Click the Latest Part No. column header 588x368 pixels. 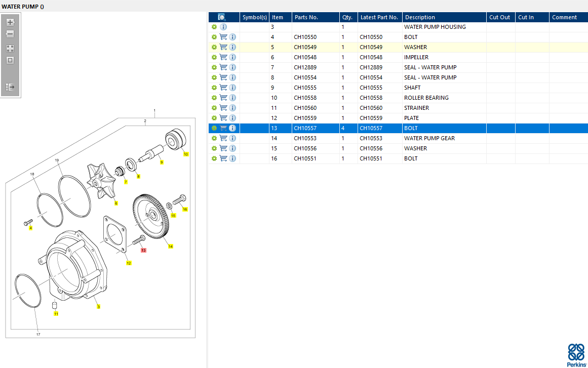click(379, 17)
